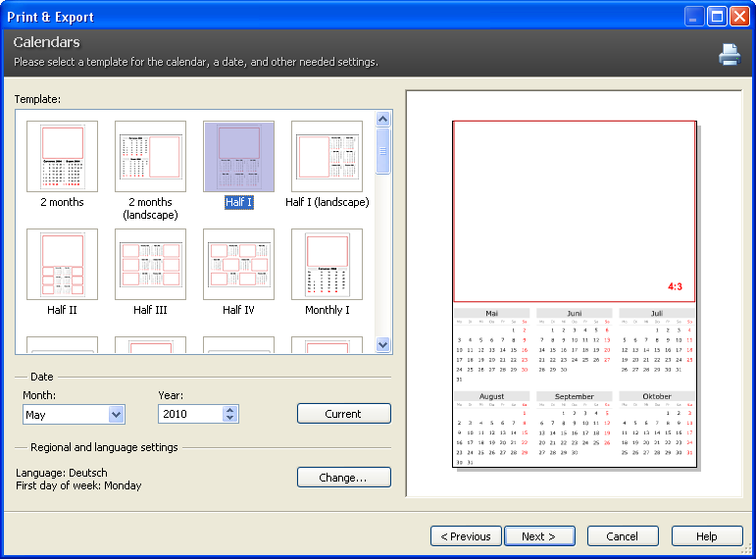
Task: Select the Half I template thumbnail
Action: pyautogui.click(x=238, y=156)
